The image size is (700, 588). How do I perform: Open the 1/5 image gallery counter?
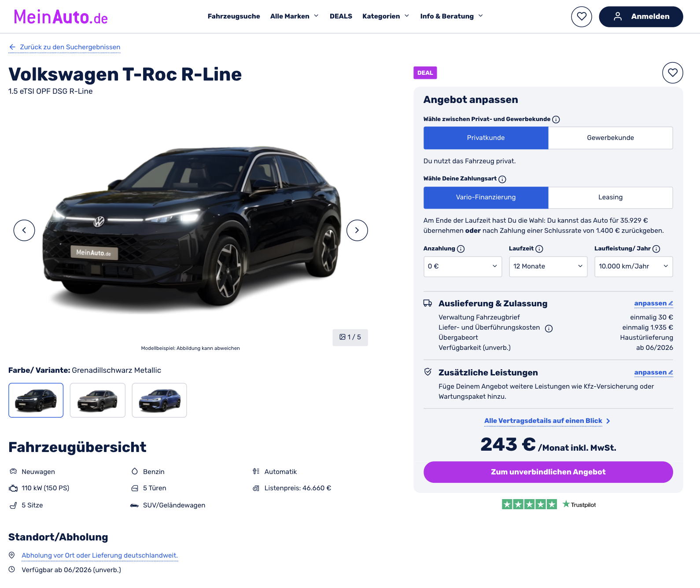(x=350, y=338)
